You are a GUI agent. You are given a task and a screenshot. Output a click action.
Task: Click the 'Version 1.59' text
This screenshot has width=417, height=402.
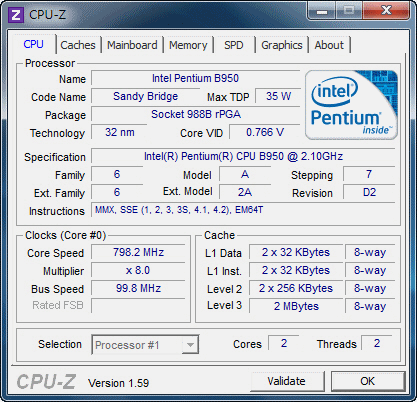click(x=118, y=383)
